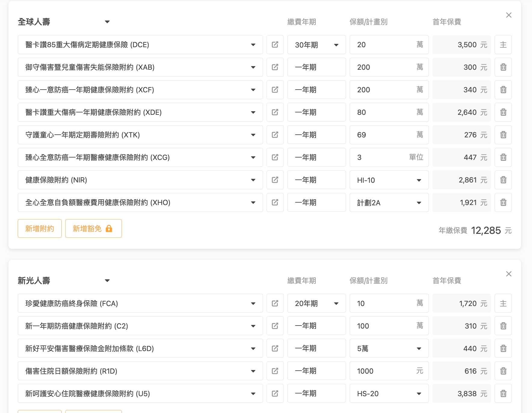Open HS-20 plan dropdown
This screenshot has height=413, width=532.
(389, 394)
